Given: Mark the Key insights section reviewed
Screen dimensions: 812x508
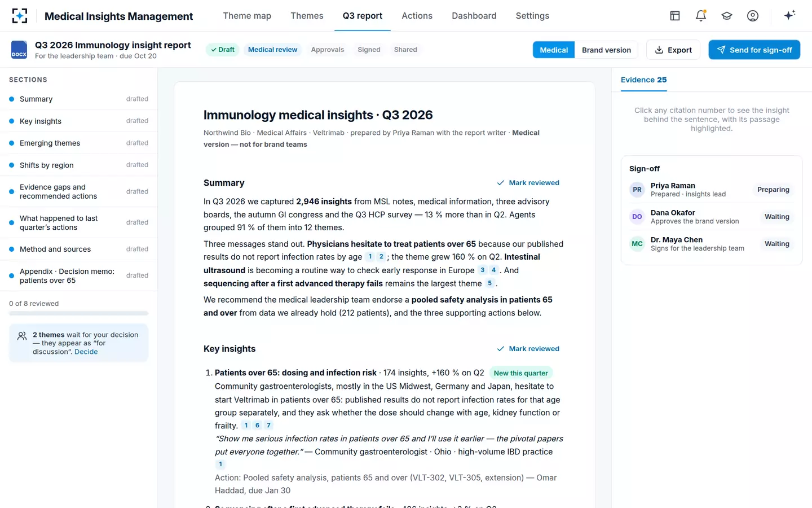Looking at the screenshot, I should point(528,349).
